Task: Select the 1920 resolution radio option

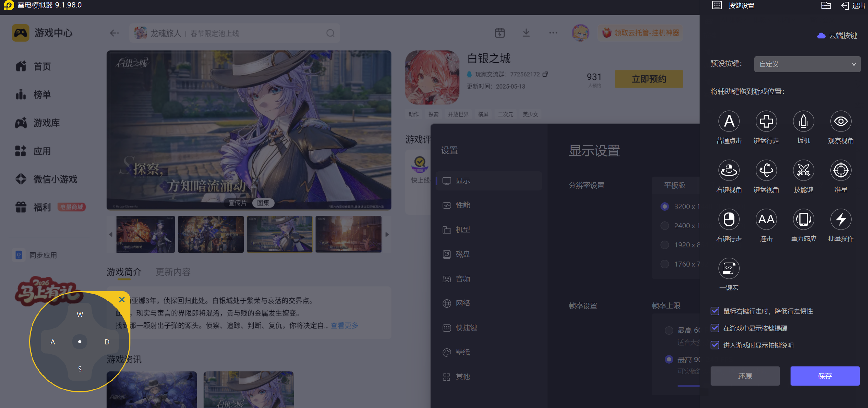Action: pyautogui.click(x=664, y=245)
